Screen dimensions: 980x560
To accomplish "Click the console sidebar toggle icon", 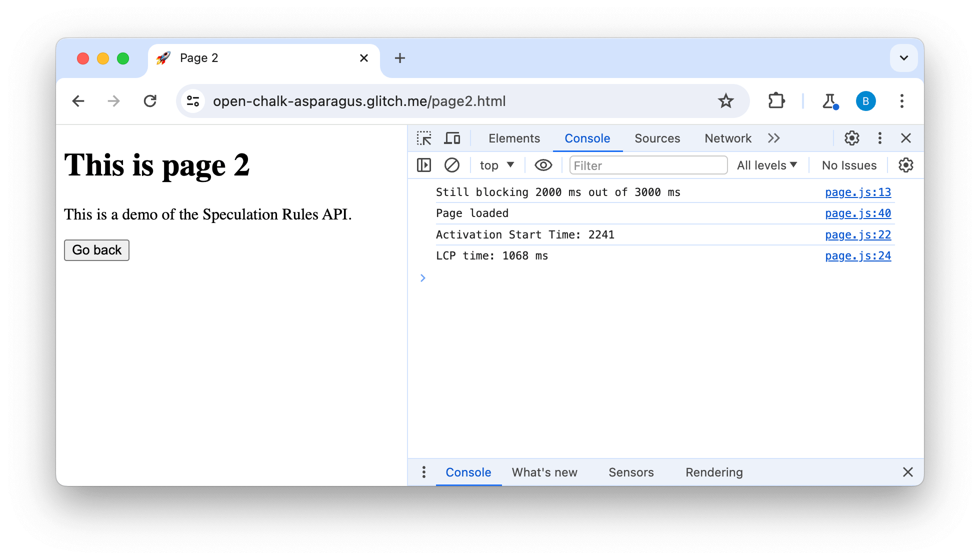I will pos(424,165).
